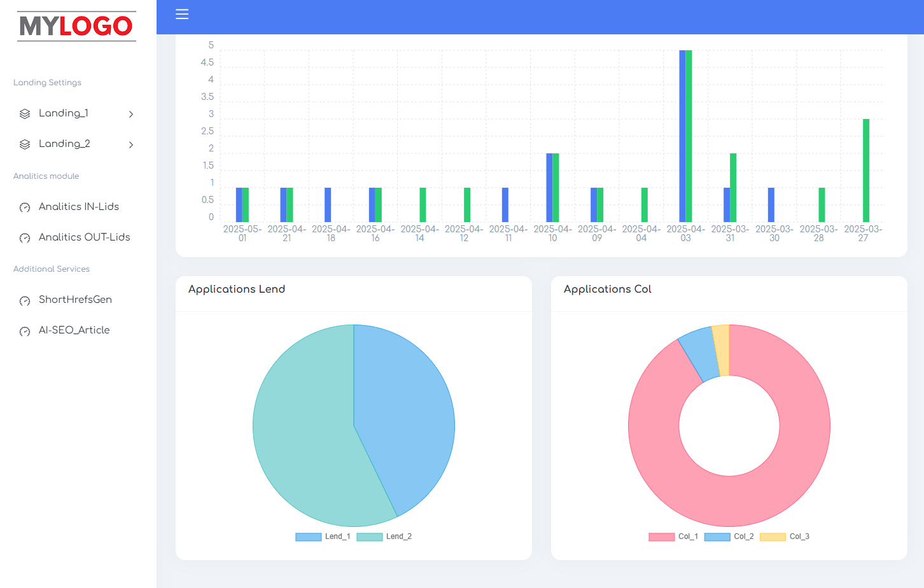
Task: Open the Analitics OUT-Lids menu item
Action: click(x=84, y=237)
